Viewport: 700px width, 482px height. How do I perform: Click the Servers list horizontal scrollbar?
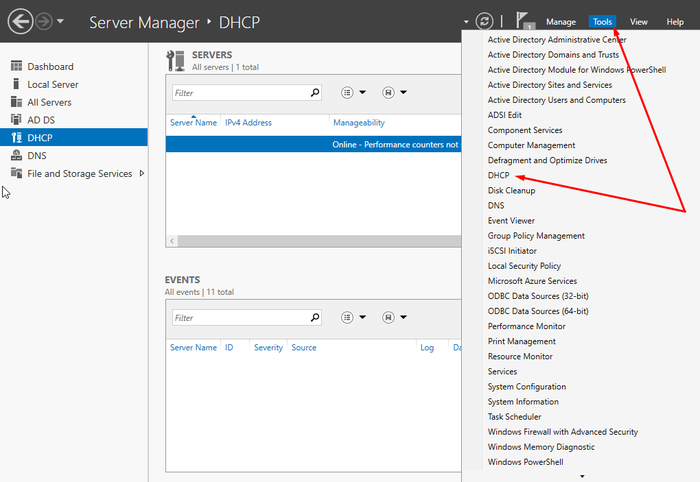pyautogui.click(x=310, y=241)
